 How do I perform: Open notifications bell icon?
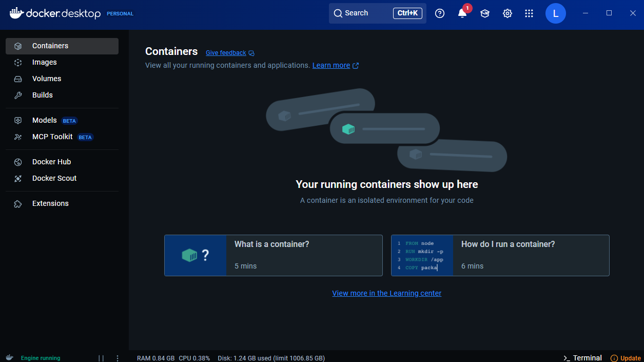(x=462, y=14)
